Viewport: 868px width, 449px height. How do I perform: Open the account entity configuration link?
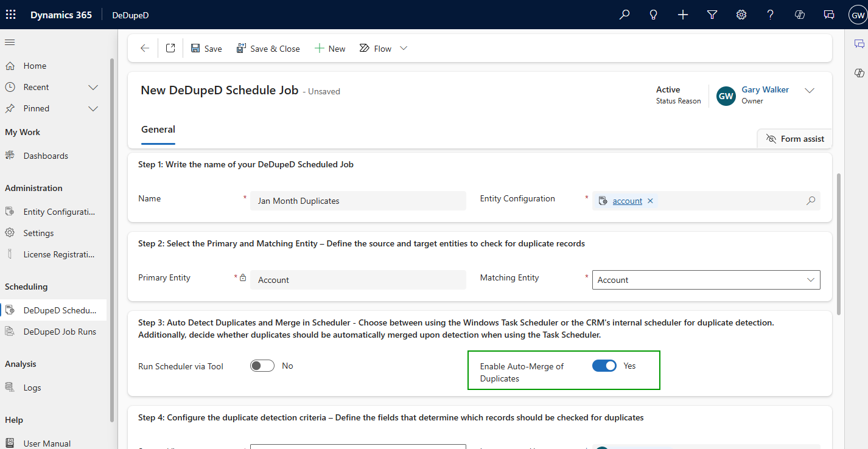[x=627, y=201]
